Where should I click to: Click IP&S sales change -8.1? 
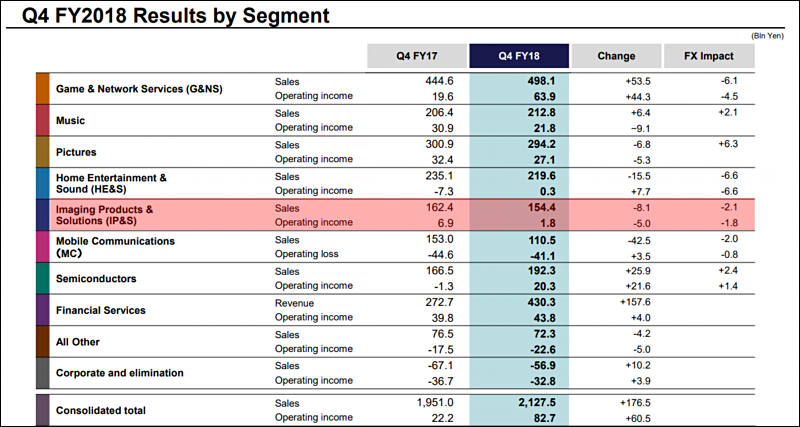(x=642, y=208)
